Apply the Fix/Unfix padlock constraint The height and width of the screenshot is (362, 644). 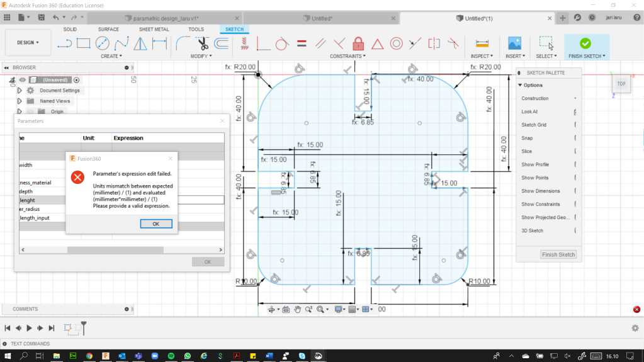click(358, 43)
